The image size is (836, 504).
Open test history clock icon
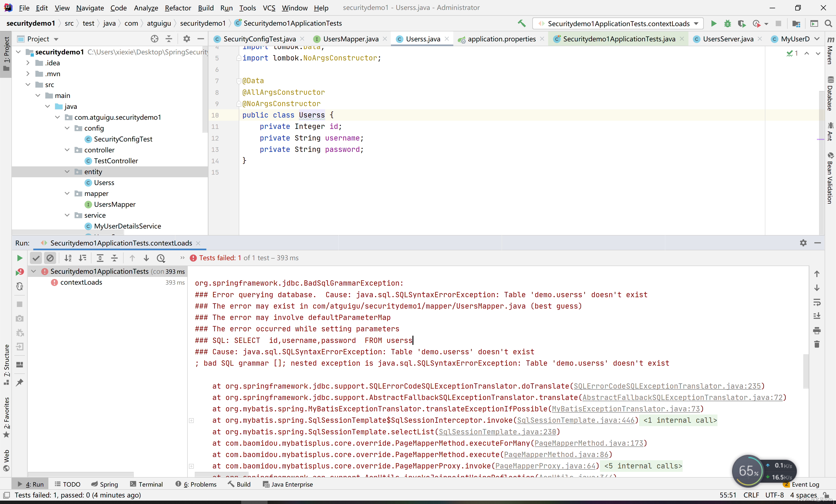(x=161, y=258)
